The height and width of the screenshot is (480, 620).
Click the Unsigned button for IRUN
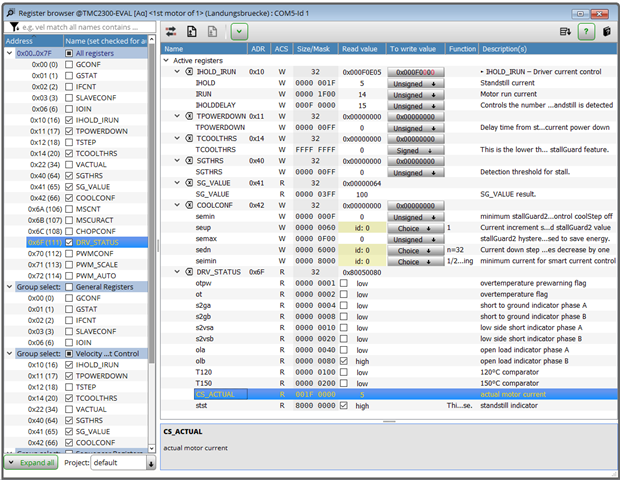pyautogui.click(x=414, y=95)
